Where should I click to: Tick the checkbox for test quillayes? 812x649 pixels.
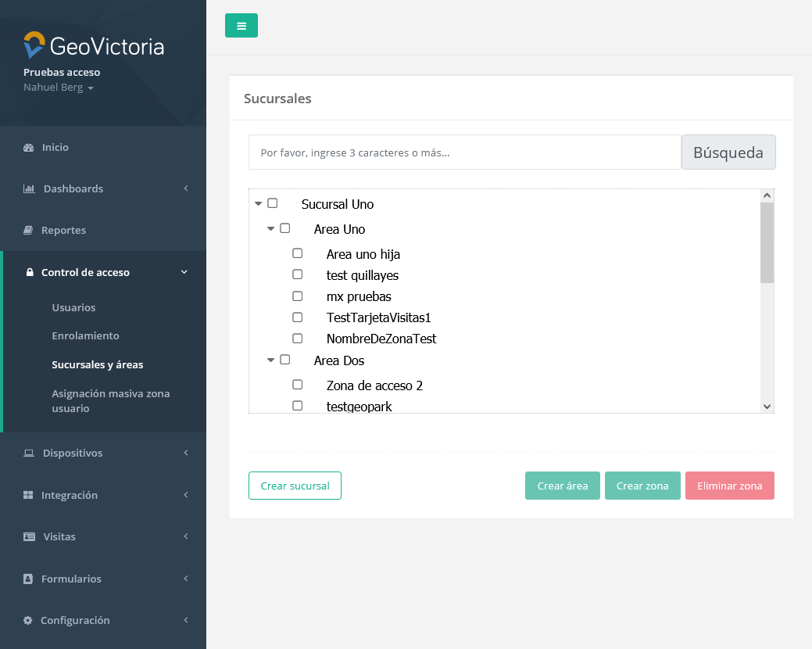[298, 274]
